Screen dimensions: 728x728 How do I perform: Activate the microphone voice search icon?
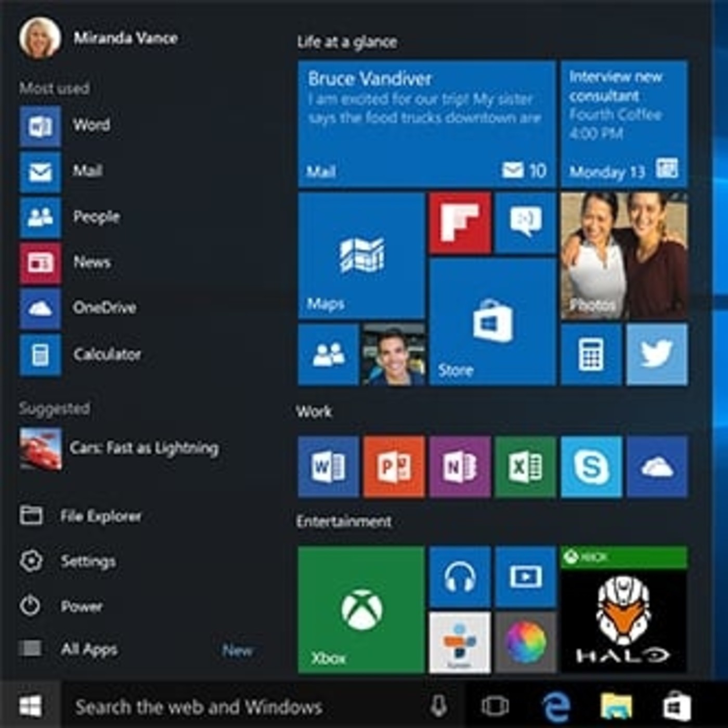coord(438,706)
